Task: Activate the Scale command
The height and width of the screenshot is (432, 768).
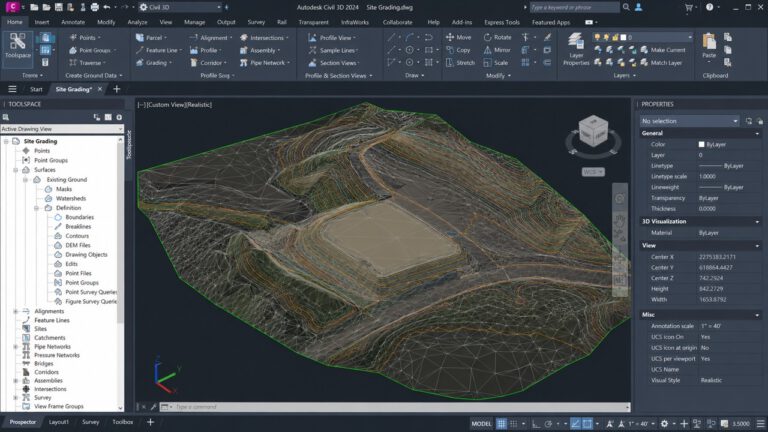Action: 496,63
